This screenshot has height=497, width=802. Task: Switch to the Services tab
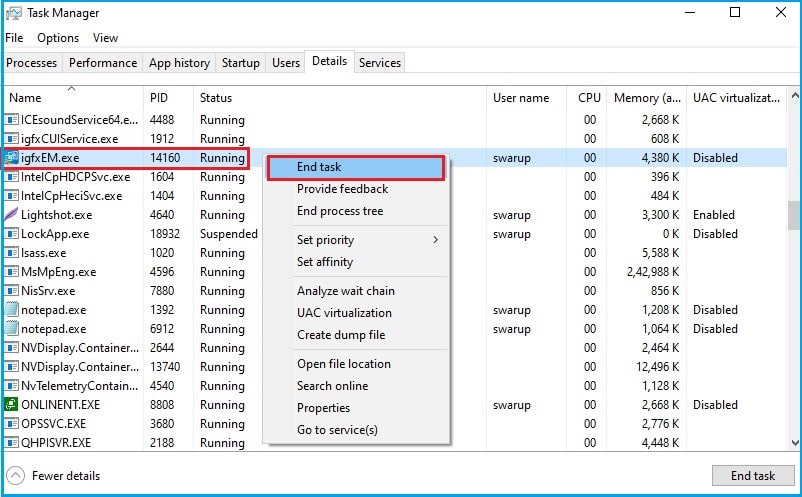pos(380,63)
